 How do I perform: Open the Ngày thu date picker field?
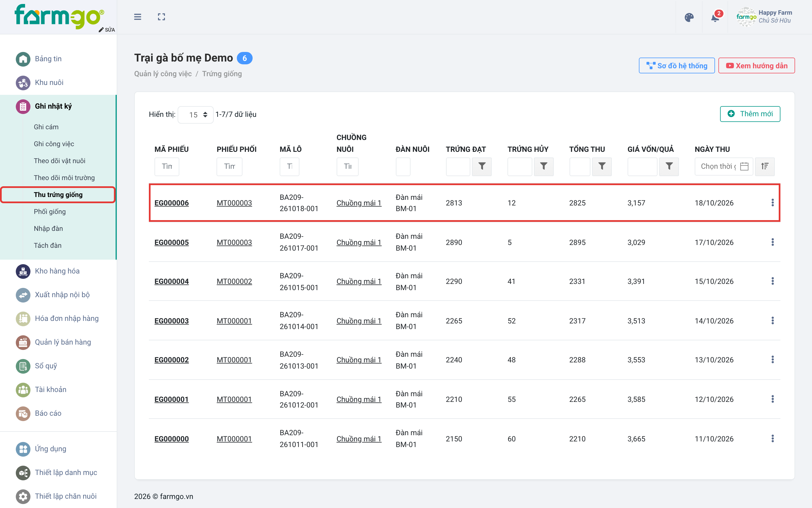(x=724, y=166)
